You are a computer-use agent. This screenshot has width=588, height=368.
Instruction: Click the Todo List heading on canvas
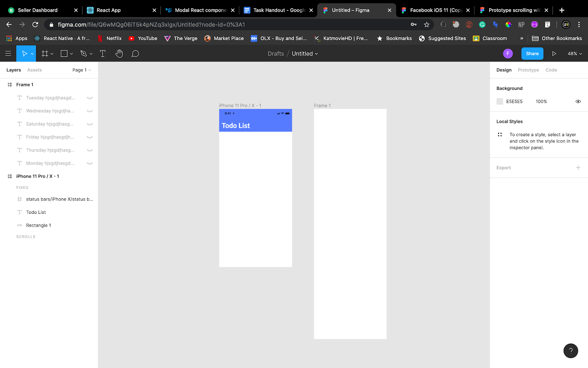pyautogui.click(x=236, y=126)
